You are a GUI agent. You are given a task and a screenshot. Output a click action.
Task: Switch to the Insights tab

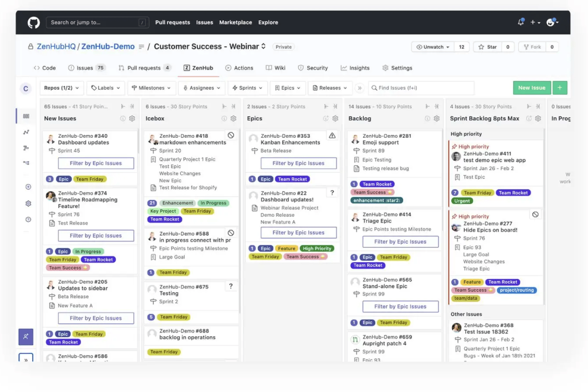[355, 68]
